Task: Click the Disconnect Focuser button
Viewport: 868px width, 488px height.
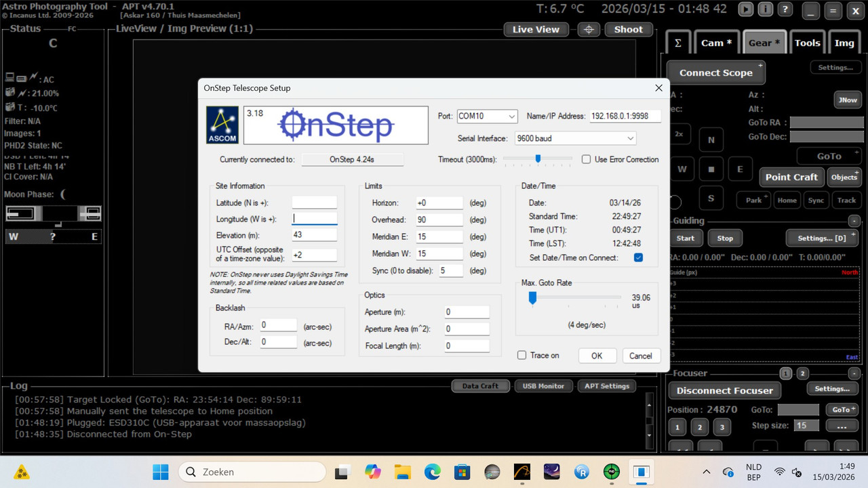Action: pyautogui.click(x=725, y=390)
